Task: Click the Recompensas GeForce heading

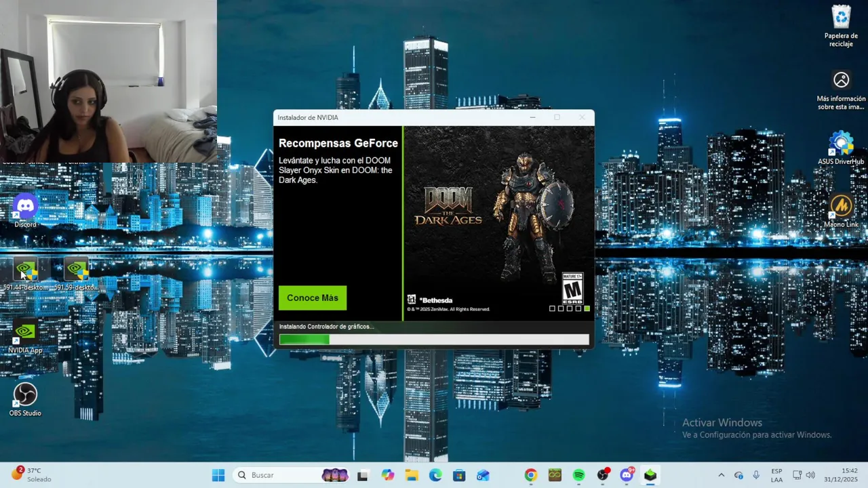Action: coord(338,144)
